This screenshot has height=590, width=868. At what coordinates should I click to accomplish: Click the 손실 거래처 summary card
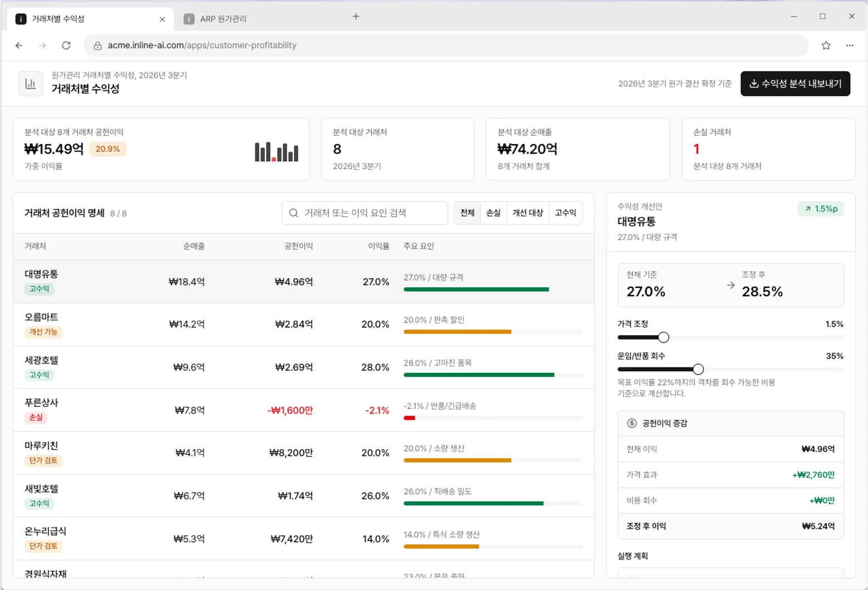tap(768, 149)
